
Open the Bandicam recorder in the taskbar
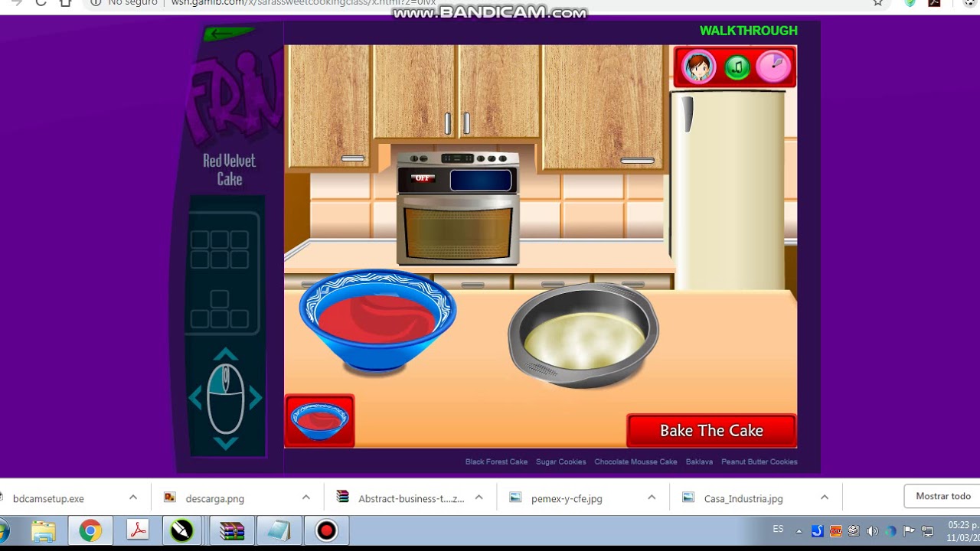pos(326,530)
